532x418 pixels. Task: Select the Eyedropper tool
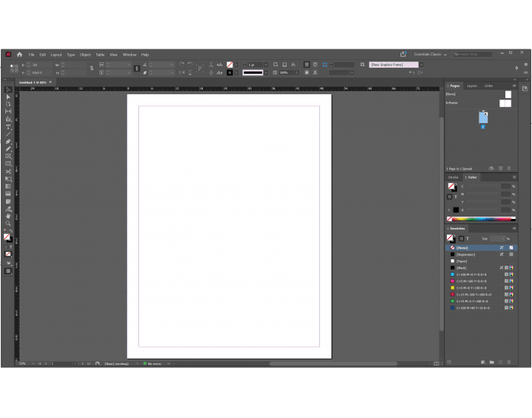[x=8, y=209]
